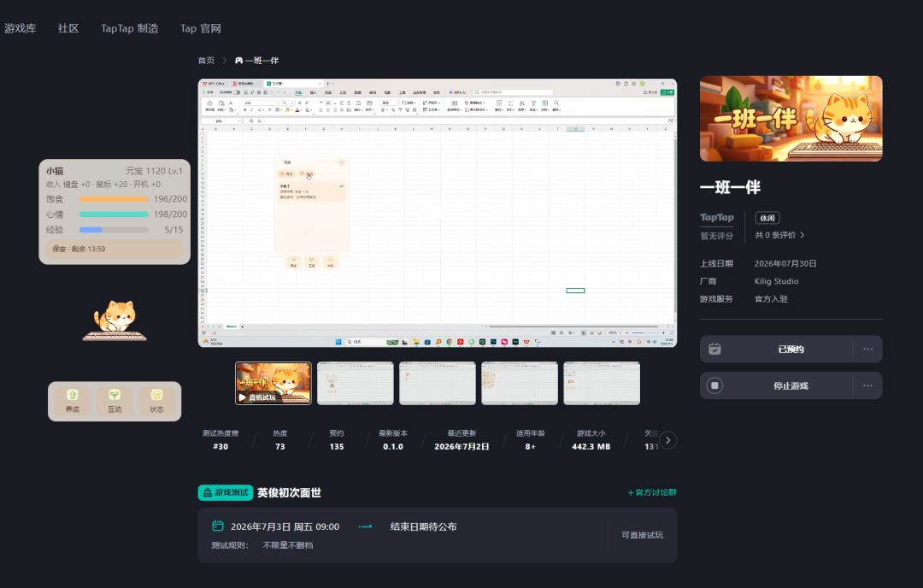923x588 pixels.
Task: Open the 游戏库 navigation item
Action: [x=20, y=28]
